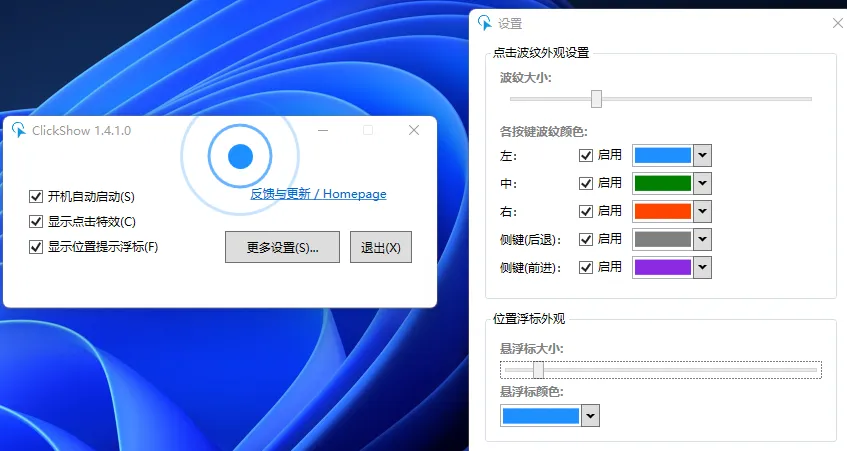This screenshot has height=451, width=847.
Task: Click blue ripple preview circle in ClickShow
Action: 240,156
